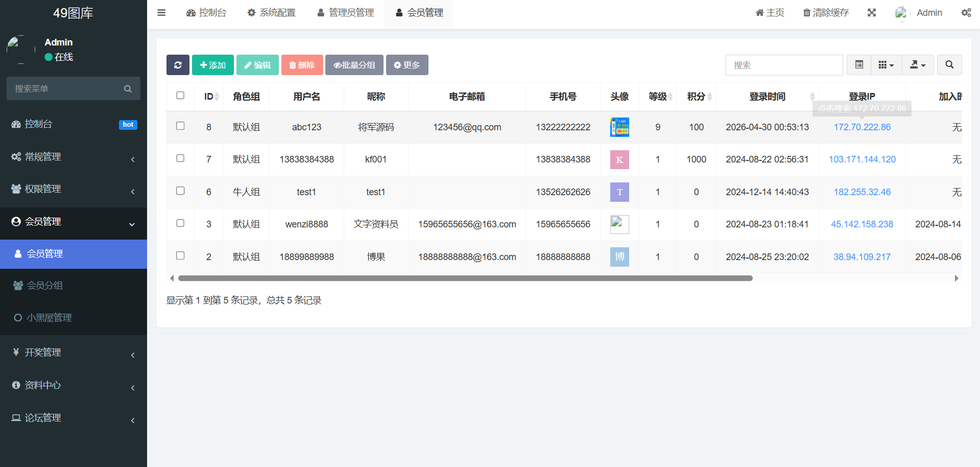Click avatar thumbnail of user abc123
The height and width of the screenshot is (467, 980).
click(x=619, y=127)
